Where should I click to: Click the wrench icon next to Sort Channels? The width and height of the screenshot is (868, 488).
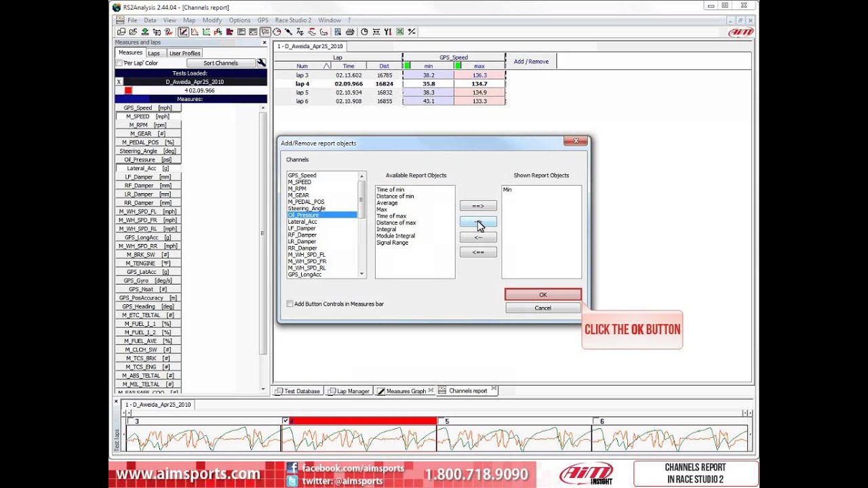pos(261,63)
